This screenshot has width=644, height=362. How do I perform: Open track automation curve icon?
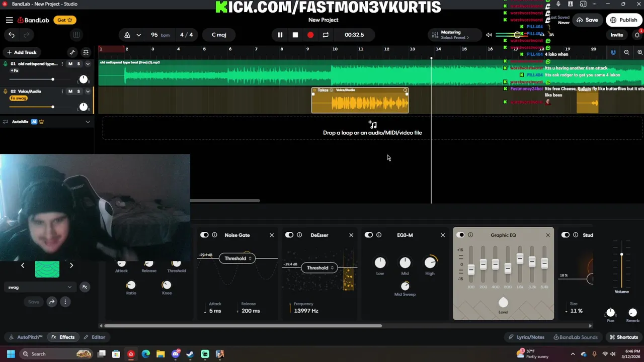(x=72, y=52)
